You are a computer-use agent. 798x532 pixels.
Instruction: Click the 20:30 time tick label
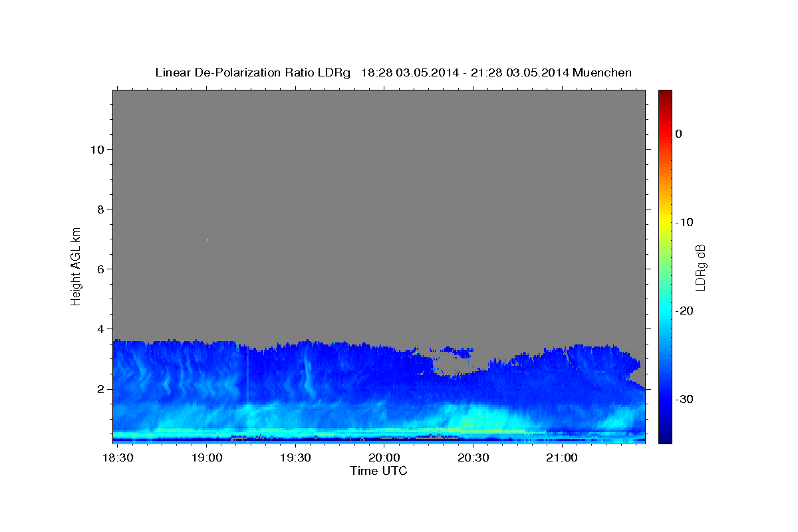tap(473, 458)
